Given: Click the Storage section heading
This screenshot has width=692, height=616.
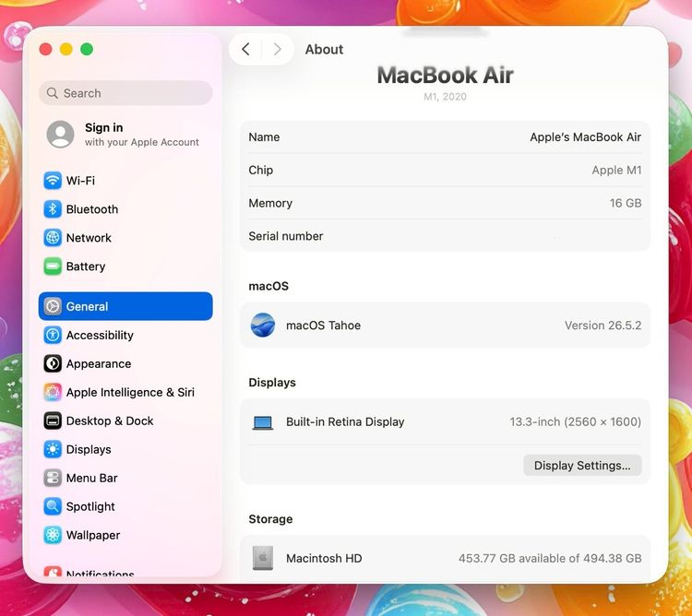Looking at the screenshot, I should [x=270, y=519].
